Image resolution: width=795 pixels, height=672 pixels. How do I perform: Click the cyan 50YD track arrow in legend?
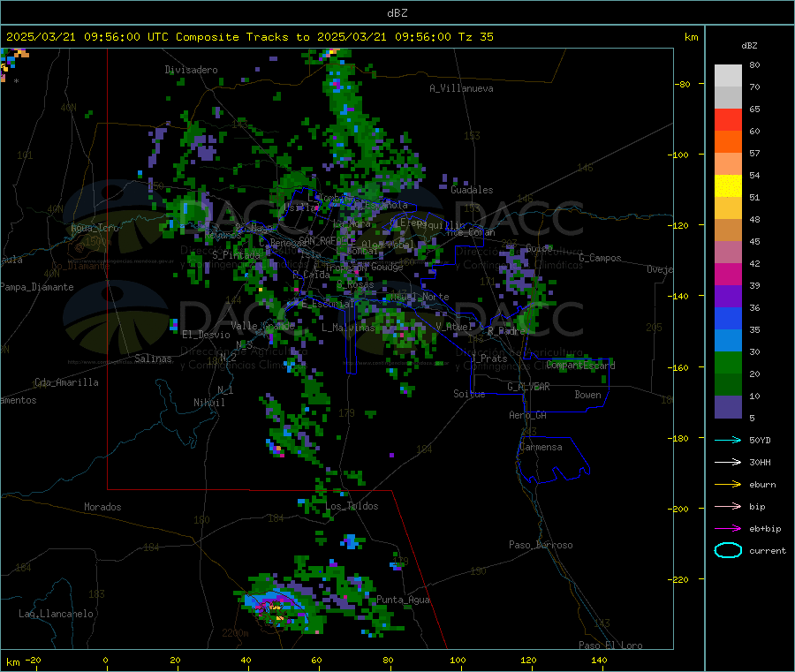[x=728, y=440]
